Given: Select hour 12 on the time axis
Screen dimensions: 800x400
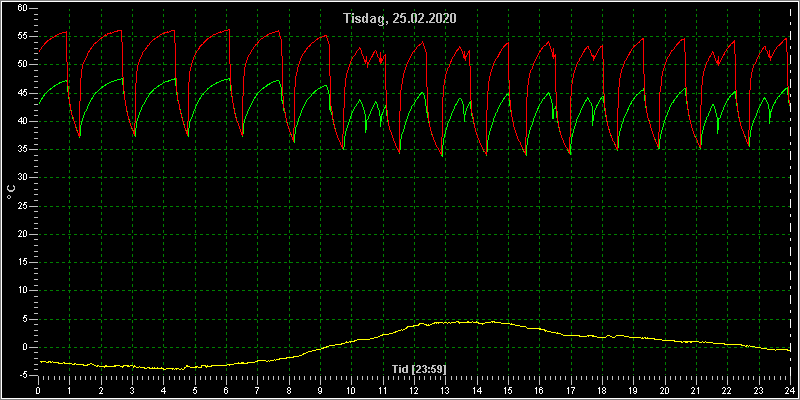Looking at the screenshot, I should [x=413, y=390].
